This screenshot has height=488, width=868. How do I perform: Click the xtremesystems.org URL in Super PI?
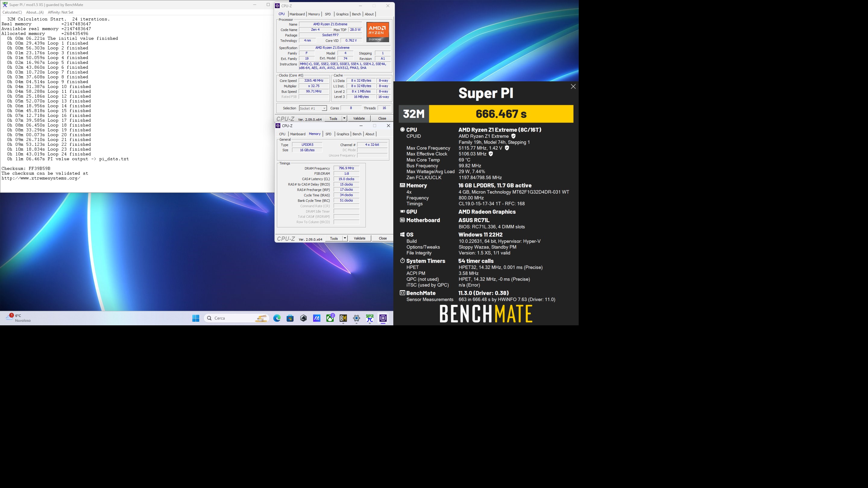(41, 179)
